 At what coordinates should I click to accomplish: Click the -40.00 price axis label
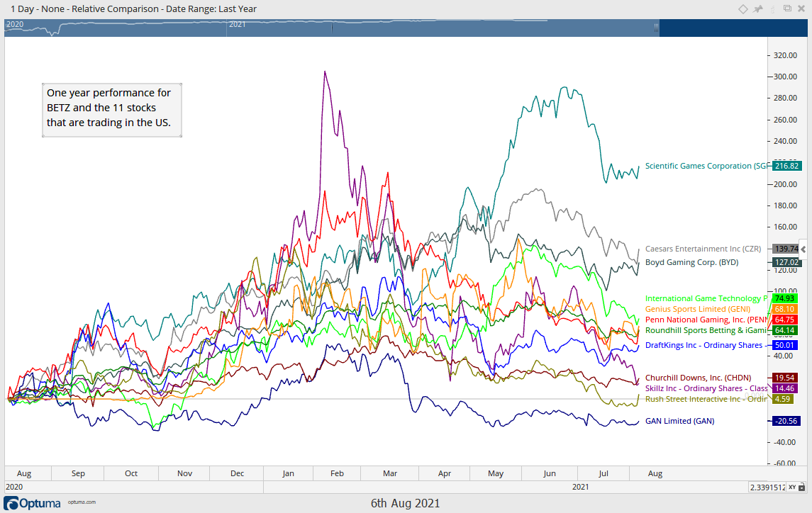tap(785, 442)
